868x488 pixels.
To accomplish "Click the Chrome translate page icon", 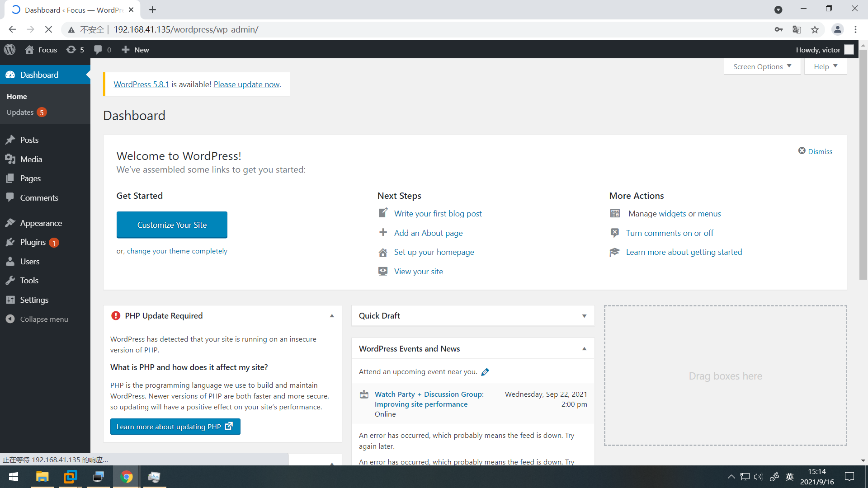I will [797, 30].
